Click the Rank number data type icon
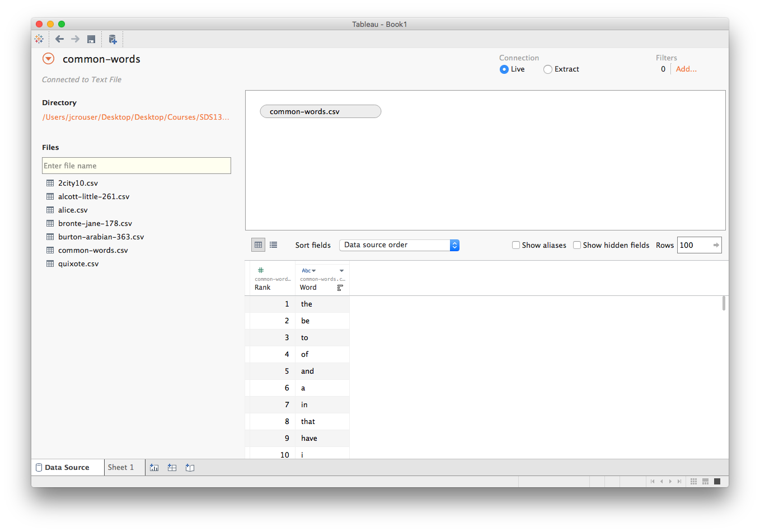 coord(261,270)
